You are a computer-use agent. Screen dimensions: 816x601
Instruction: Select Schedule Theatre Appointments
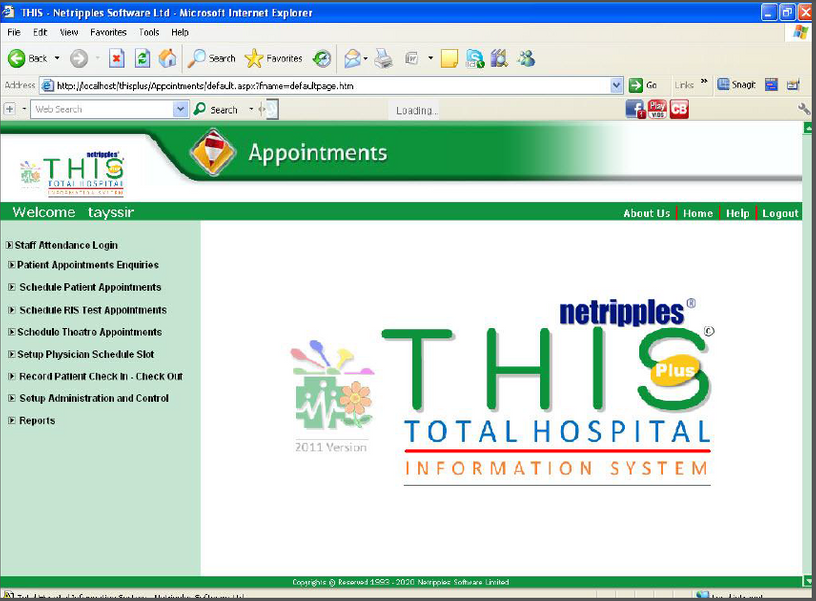90,332
